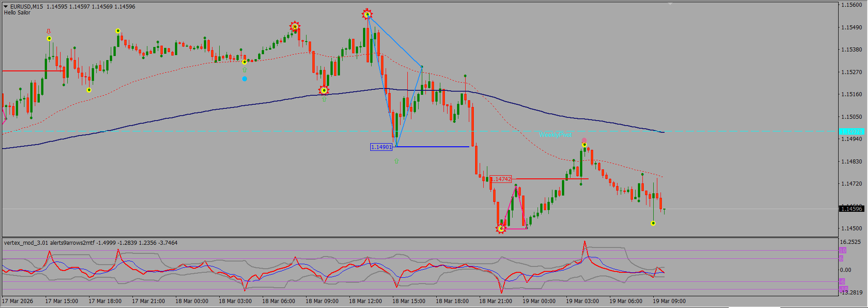868x308 pixels.
Task: Select the blue horizontal line at 1.14901
Action: point(433,147)
